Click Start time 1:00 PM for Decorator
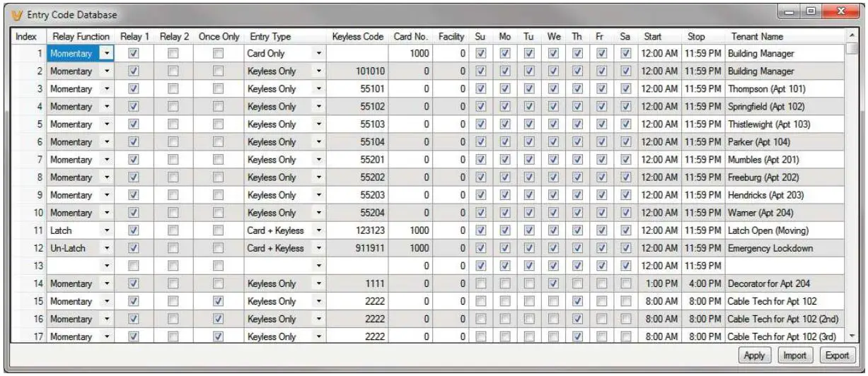The image size is (868, 376). coord(659,283)
